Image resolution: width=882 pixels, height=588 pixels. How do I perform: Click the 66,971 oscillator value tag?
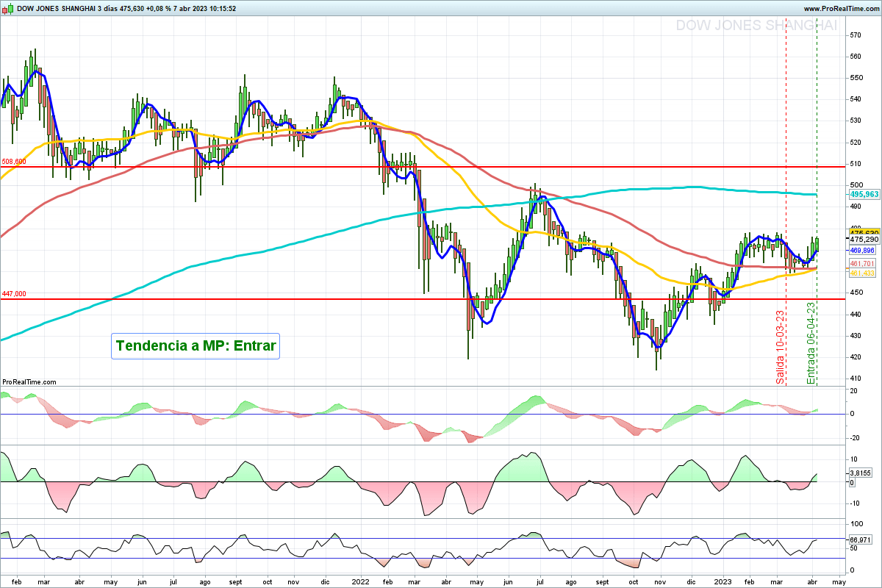pyautogui.click(x=861, y=539)
